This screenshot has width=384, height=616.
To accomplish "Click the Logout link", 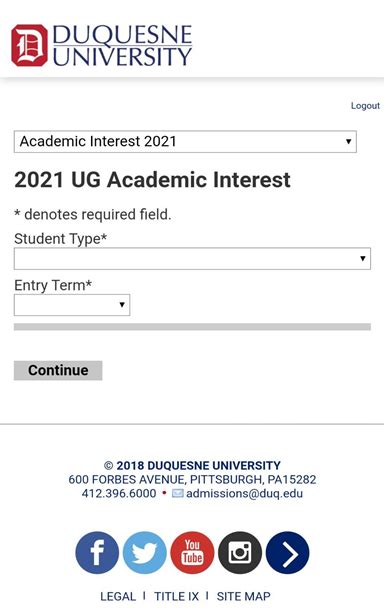I will [x=365, y=106].
